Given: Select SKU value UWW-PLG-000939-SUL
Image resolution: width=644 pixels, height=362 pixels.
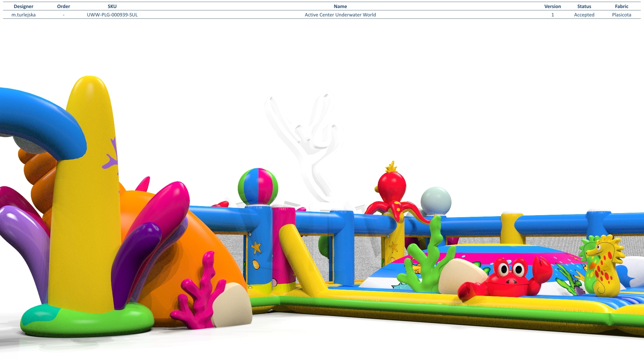Looking at the screenshot, I should coord(112,15).
